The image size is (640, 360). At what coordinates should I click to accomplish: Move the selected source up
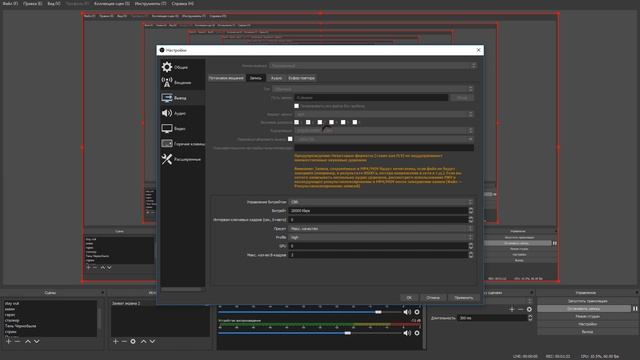click(143, 341)
